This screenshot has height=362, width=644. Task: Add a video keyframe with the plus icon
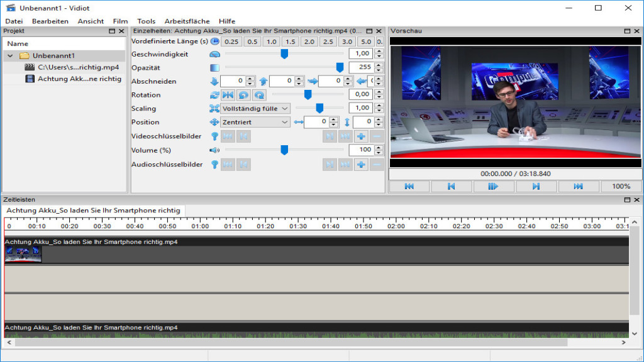pyautogui.click(x=361, y=136)
